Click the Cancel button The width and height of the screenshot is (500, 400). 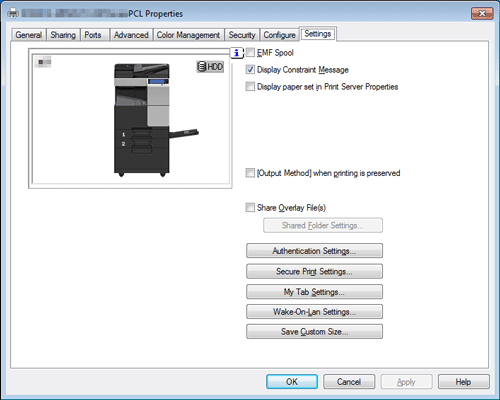pyautogui.click(x=349, y=382)
